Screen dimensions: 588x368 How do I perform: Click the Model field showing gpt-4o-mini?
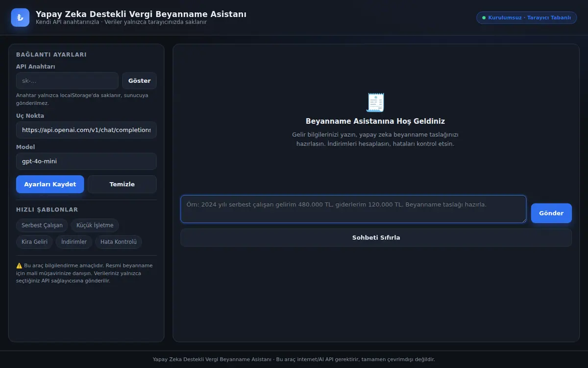(86, 161)
